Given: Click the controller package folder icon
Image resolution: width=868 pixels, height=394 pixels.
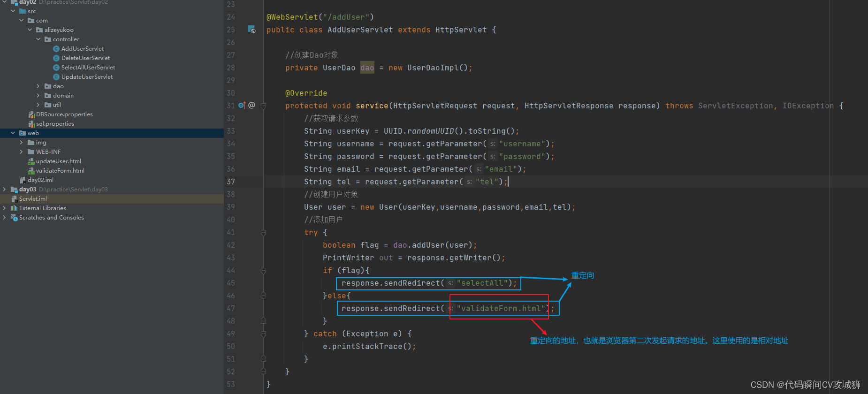Looking at the screenshot, I should [48, 39].
